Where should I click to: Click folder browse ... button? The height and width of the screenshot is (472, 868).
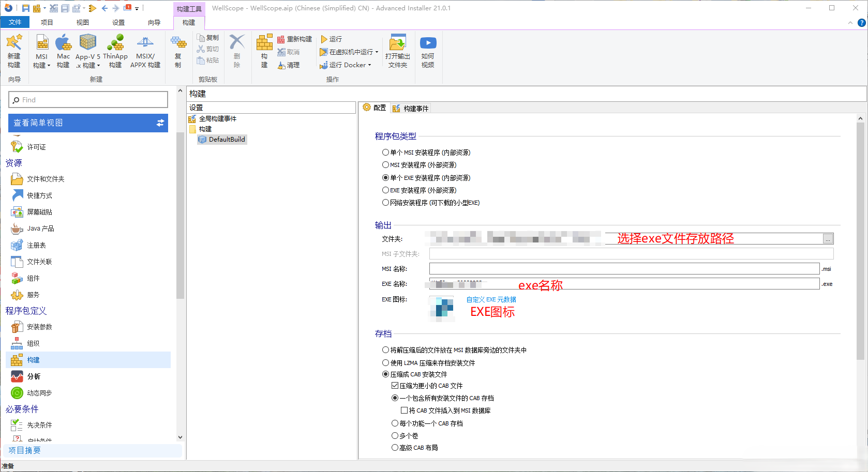pyautogui.click(x=828, y=239)
